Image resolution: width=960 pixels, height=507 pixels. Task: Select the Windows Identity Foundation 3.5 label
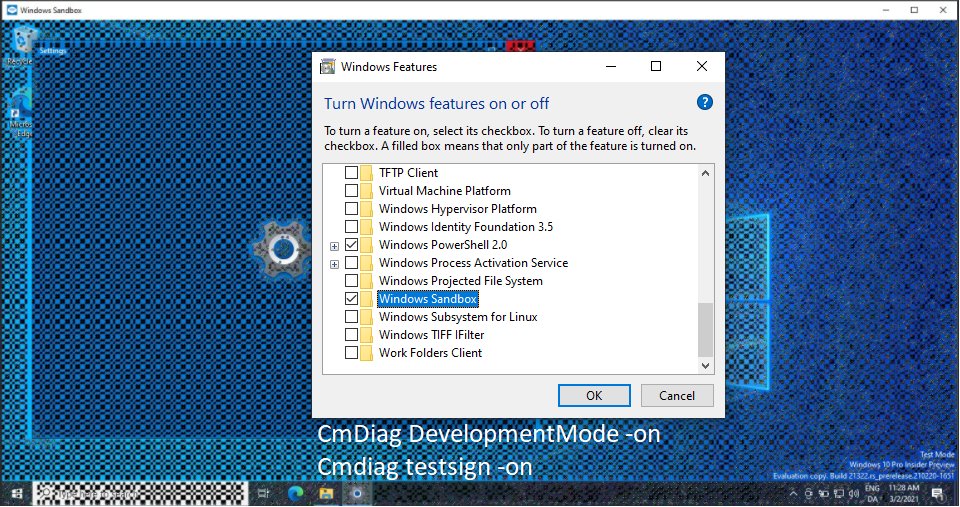click(466, 227)
